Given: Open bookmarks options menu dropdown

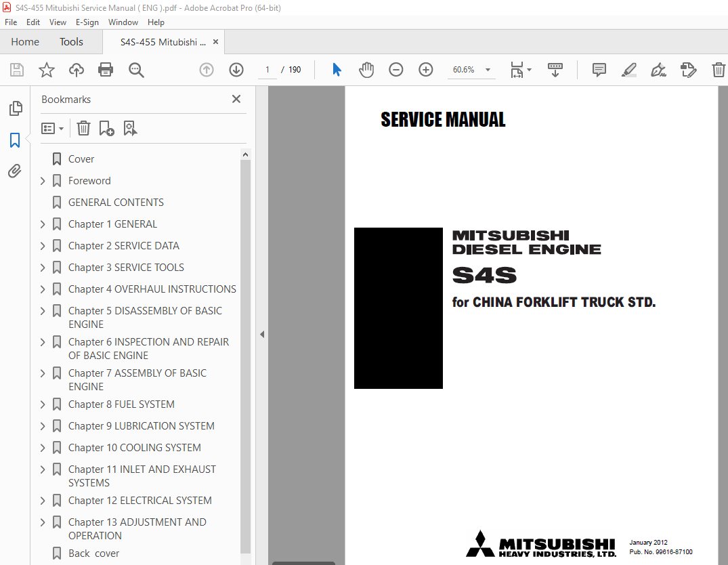Looking at the screenshot, I should tap(52, 128).
